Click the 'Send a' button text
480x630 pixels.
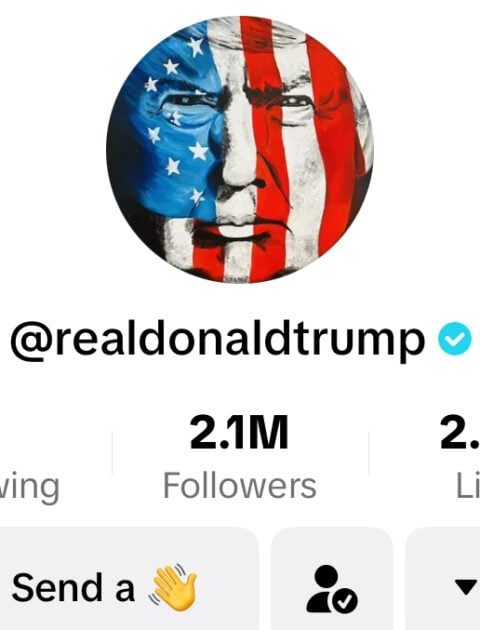[73, 588]
